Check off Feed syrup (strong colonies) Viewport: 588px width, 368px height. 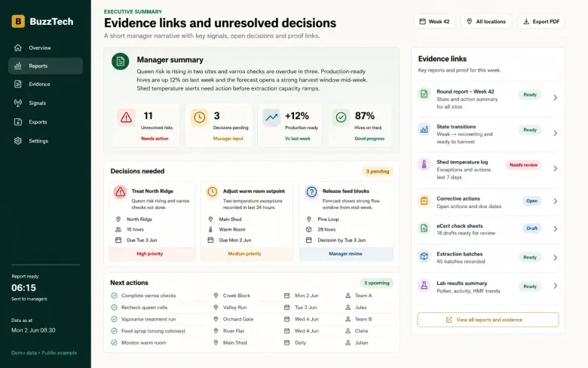click(x=114, y=331)
